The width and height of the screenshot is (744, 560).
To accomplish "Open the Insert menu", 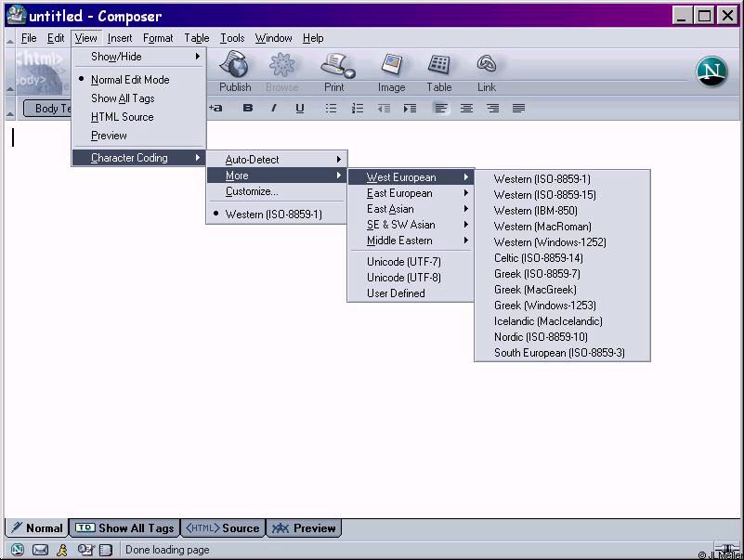I will pyautogui.click(x=120, y=38).
